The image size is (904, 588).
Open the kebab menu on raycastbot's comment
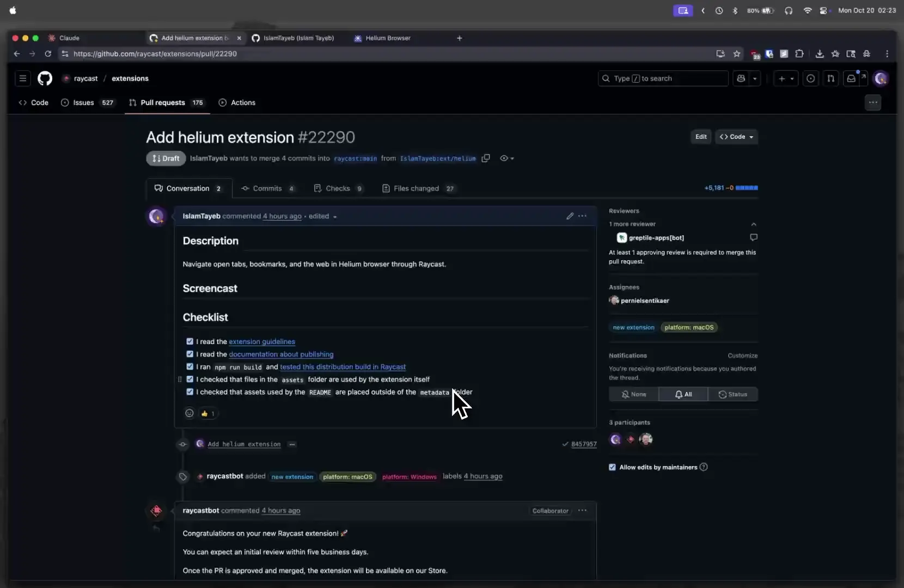[582, 511]
